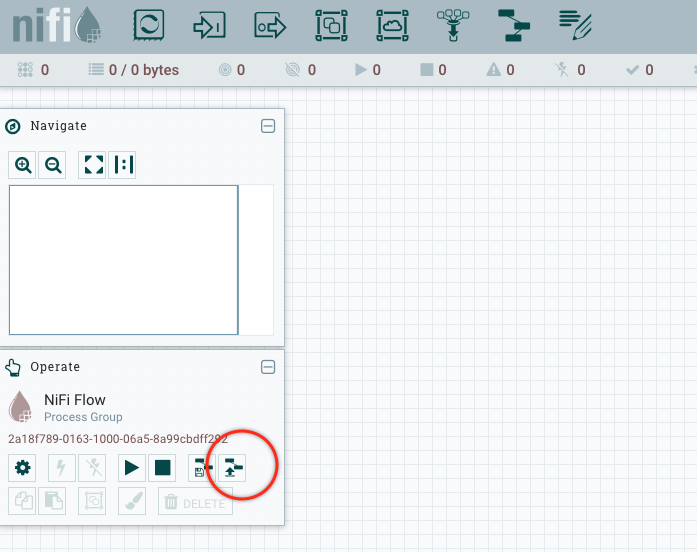
Task: Click the birdseye navigation viewport
Action: pyautogui.click(x=124, y=260)
